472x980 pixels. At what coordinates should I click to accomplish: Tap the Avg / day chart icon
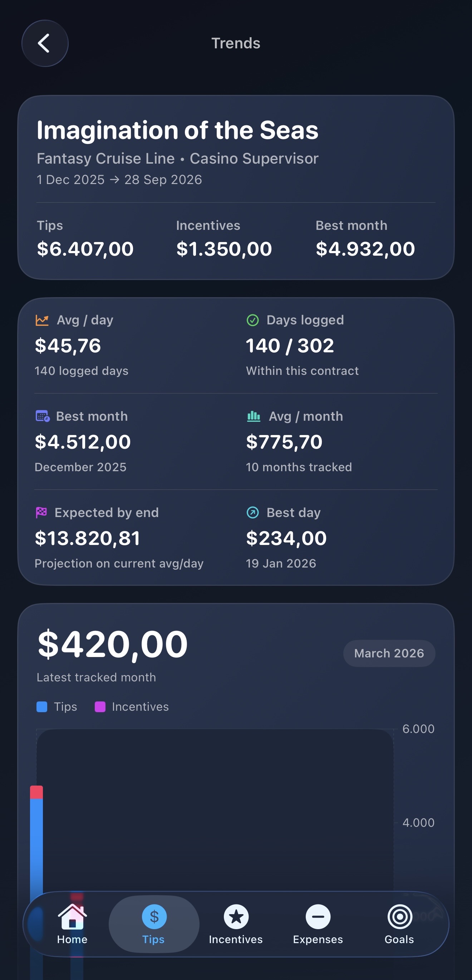[42, 320]
